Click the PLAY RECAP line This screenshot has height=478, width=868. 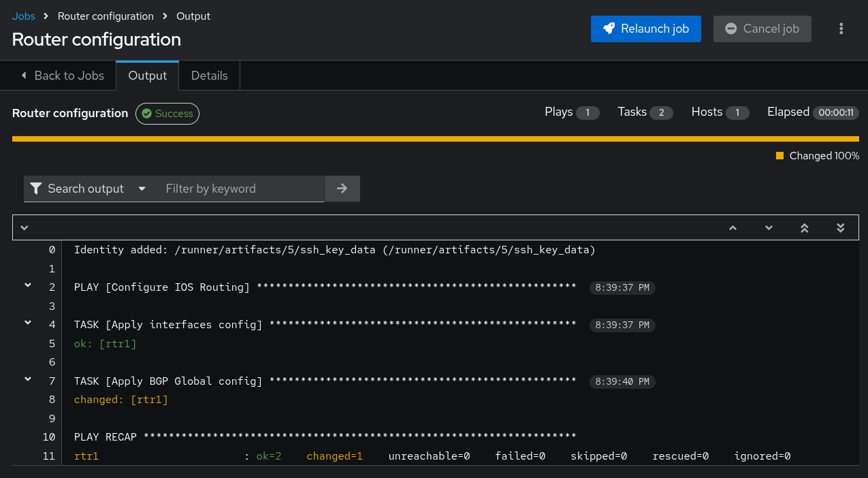325,437
